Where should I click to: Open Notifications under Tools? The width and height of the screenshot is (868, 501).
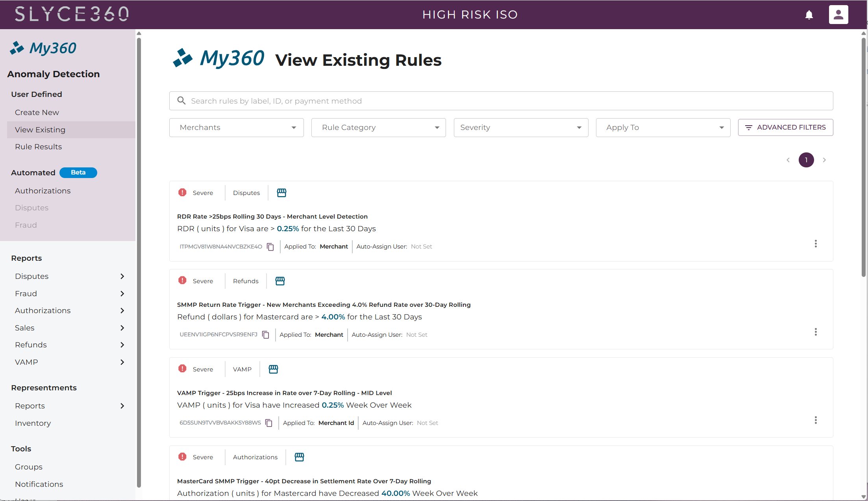(x=39, y=484)
